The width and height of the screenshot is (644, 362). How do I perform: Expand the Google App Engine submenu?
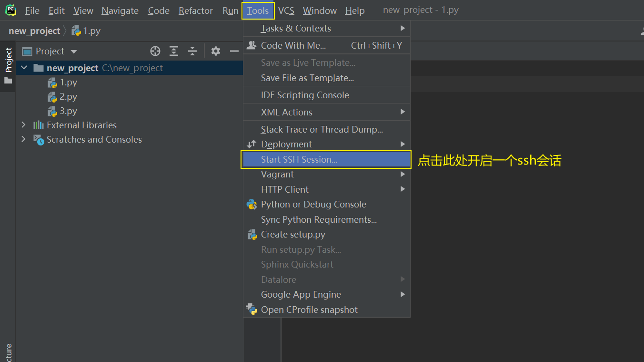(x=327, y=294)
